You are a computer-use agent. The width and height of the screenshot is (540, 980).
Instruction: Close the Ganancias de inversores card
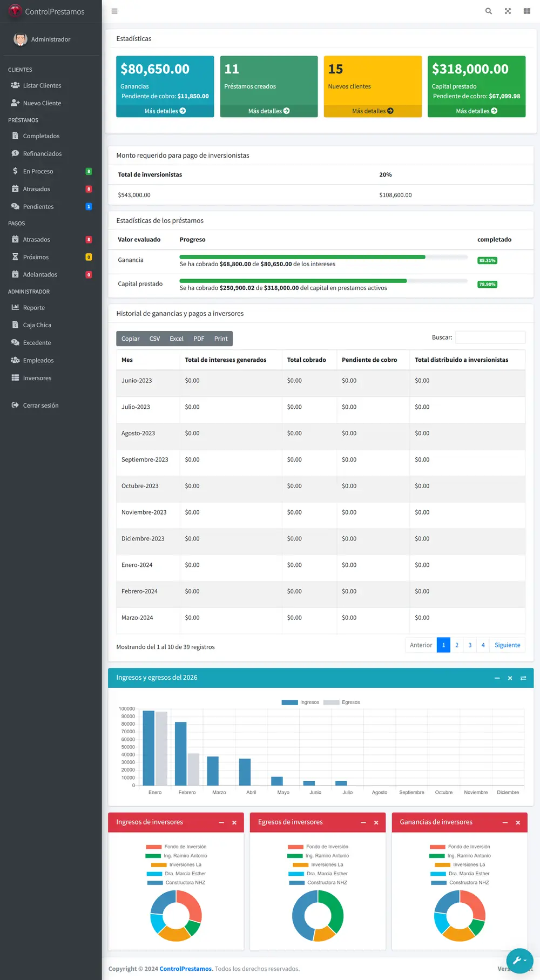pyautogui.click(x=518, y=822)
